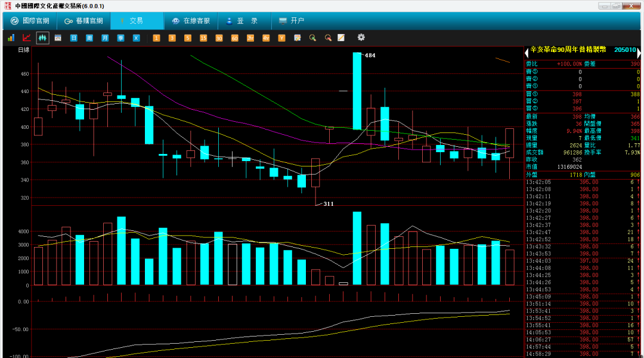Click the zoom out magnifier icon
Viewport: 644px width, 358px height.
pyautogui.click(x=328, y=38)
